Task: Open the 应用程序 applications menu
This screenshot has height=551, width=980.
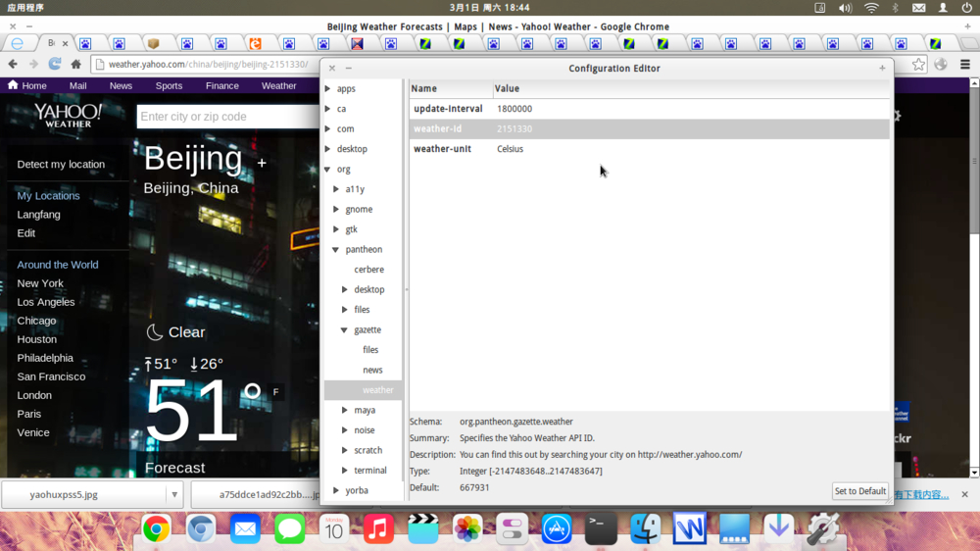Action: 25,8
